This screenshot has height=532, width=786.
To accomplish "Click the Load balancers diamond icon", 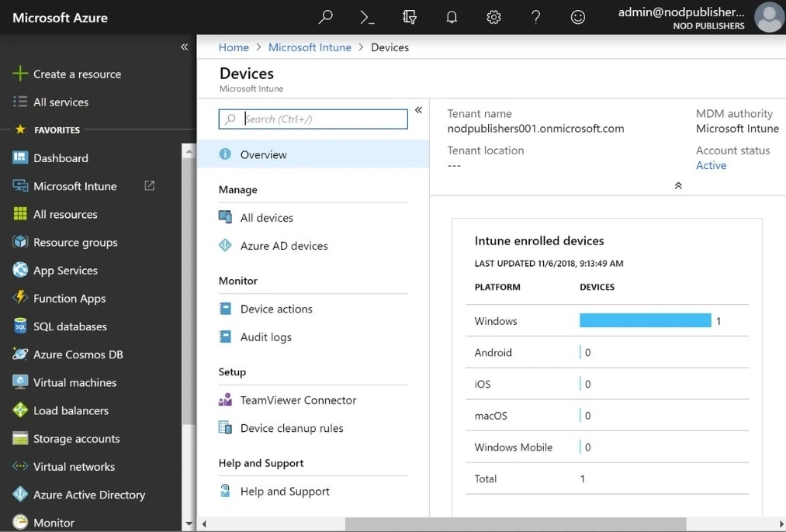I will click(x=20, y=410).
